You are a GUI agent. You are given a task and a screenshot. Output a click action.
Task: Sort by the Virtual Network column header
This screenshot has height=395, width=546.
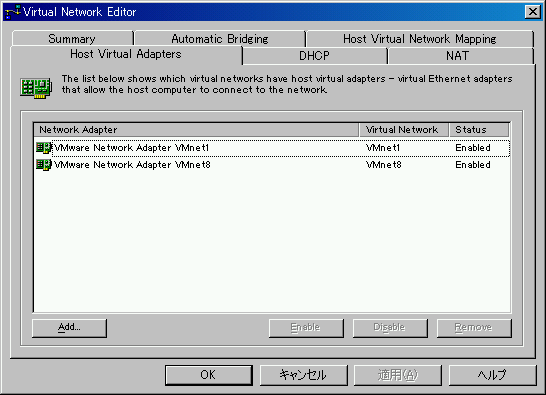[404, 130]
